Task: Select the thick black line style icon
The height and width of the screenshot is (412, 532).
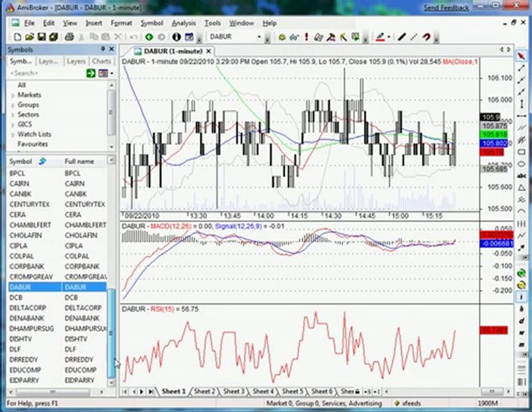Action: (x=402, y=37)
